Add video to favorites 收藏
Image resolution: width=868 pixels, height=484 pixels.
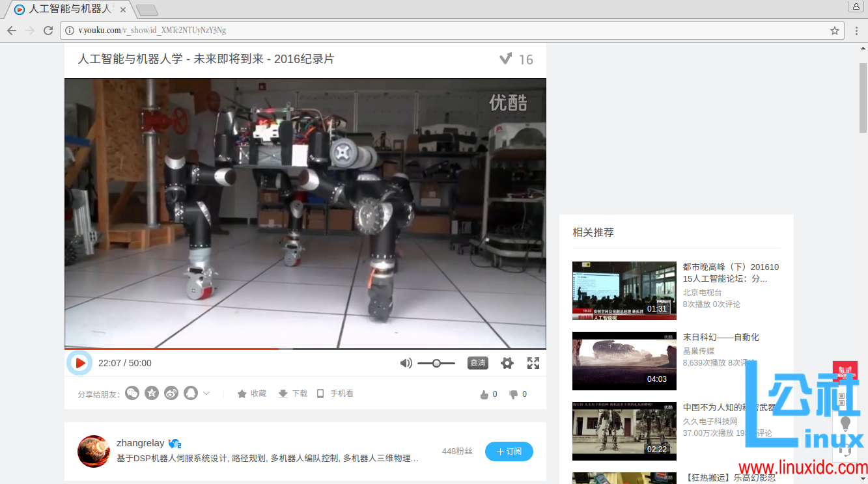tap(251, 394)
